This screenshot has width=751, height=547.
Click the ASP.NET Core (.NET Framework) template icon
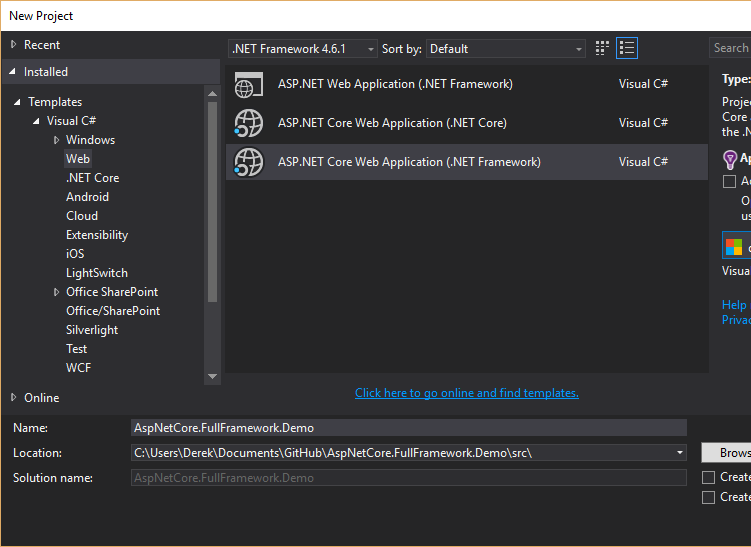249,162
